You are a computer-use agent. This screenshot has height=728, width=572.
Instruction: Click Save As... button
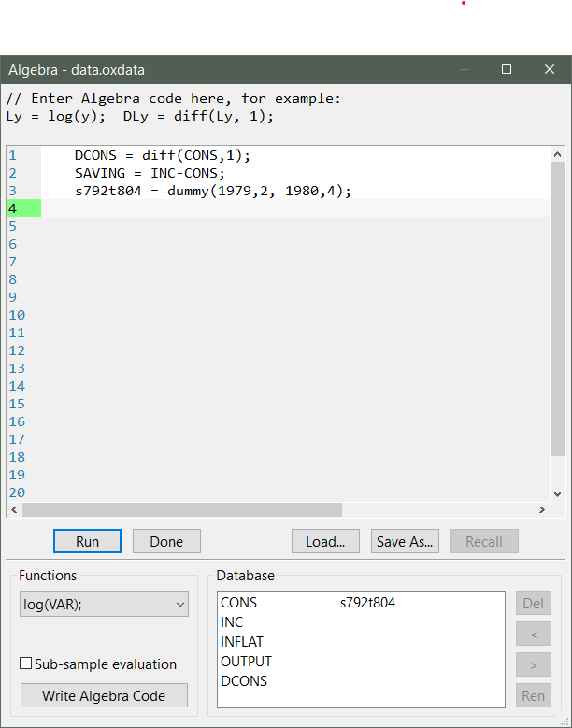[405, 541]
